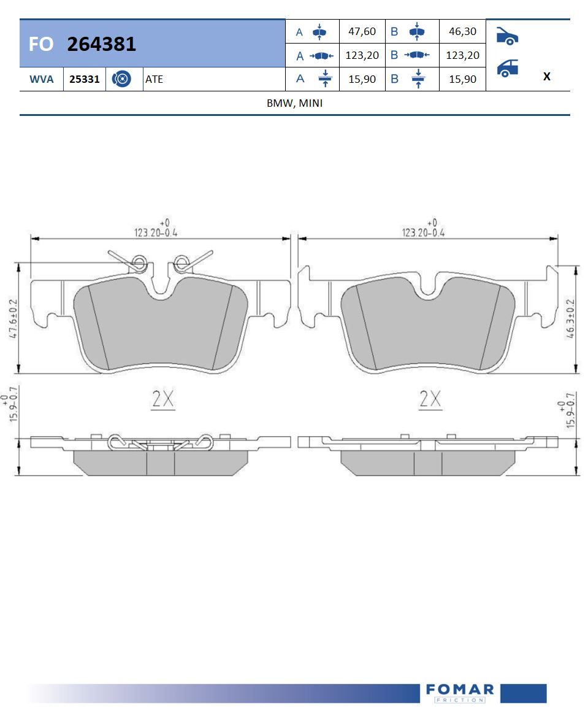Click the pad B height icon

point(416,32)
